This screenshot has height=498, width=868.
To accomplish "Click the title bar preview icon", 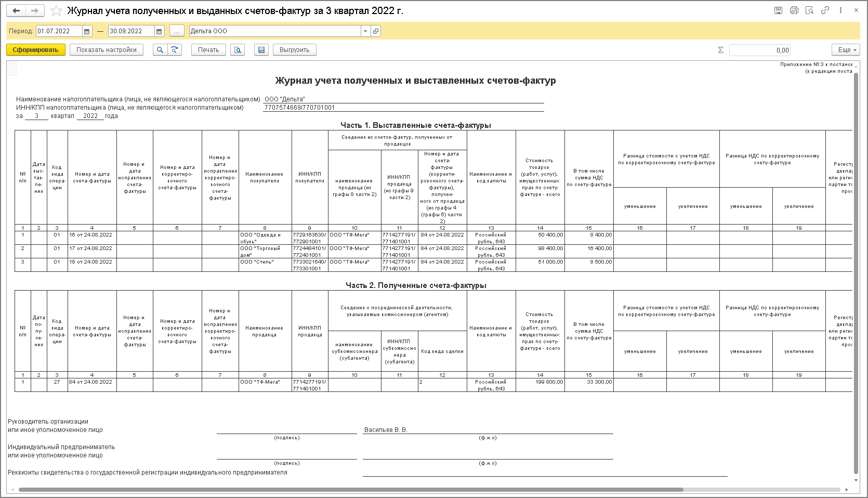I will coord(809,10).
